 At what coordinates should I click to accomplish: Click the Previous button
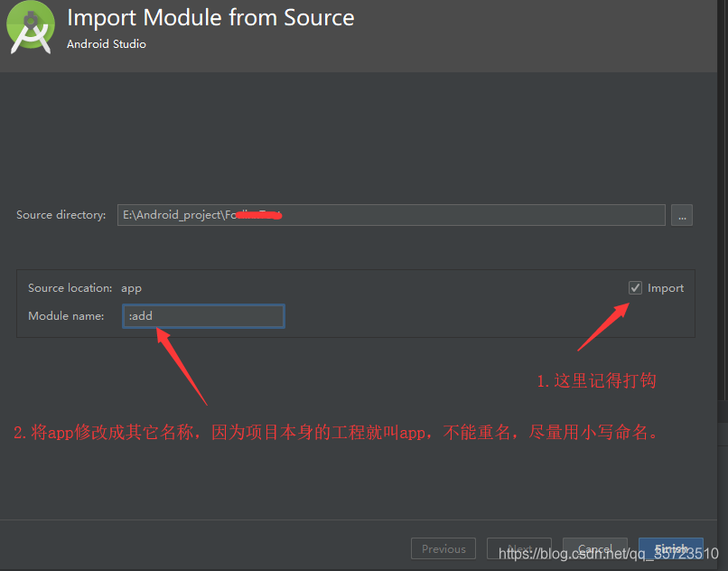tap(443, 548)
